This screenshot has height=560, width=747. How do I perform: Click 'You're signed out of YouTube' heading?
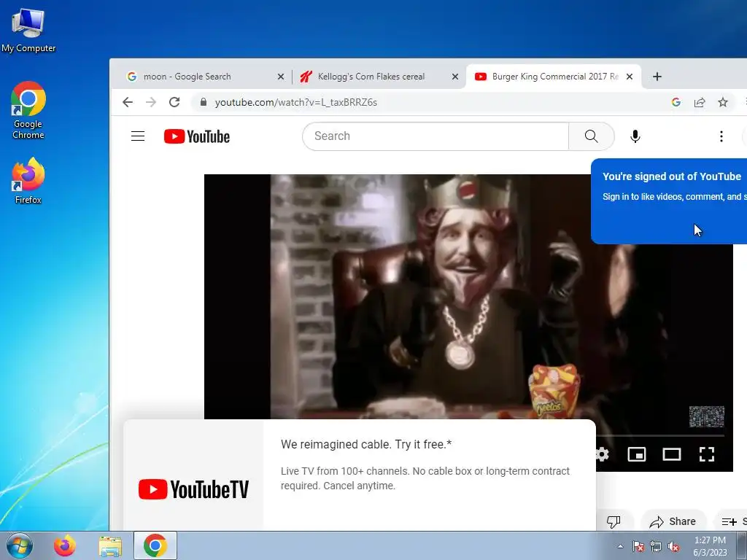(672, 176)
